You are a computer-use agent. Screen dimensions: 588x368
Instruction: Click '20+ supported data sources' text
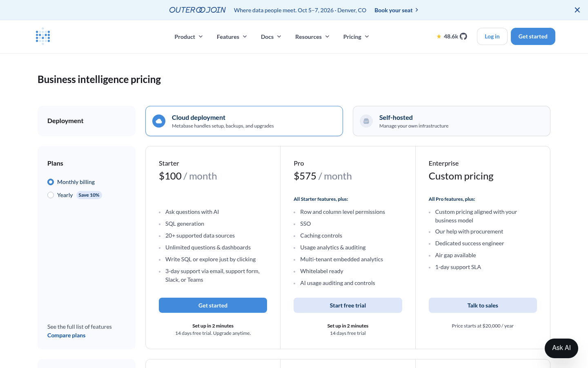pyautogui.click(x=200, y=236)
